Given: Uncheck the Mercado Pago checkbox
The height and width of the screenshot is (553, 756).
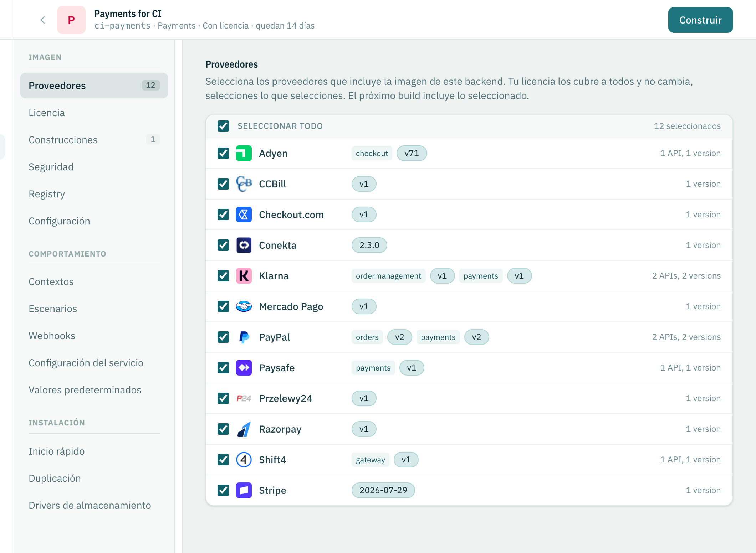Looking at the screenshot, I should [223, 306].
